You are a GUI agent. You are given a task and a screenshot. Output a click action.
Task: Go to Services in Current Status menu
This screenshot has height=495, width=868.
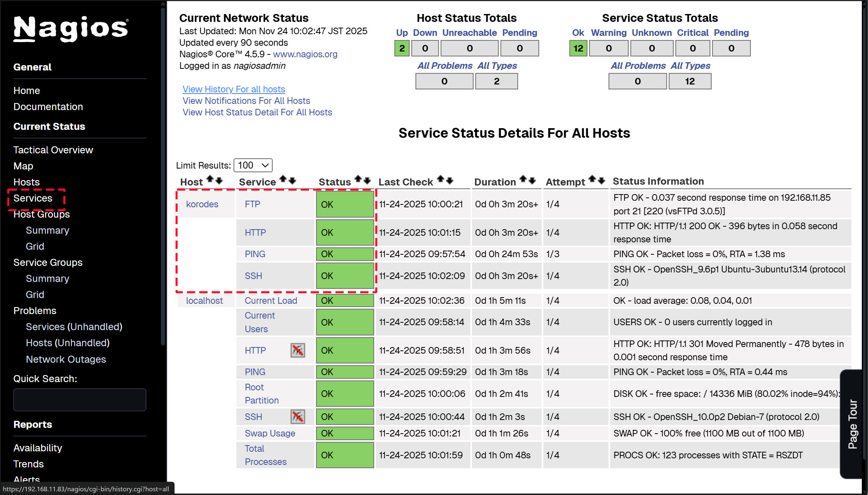(x=33, y=198)
